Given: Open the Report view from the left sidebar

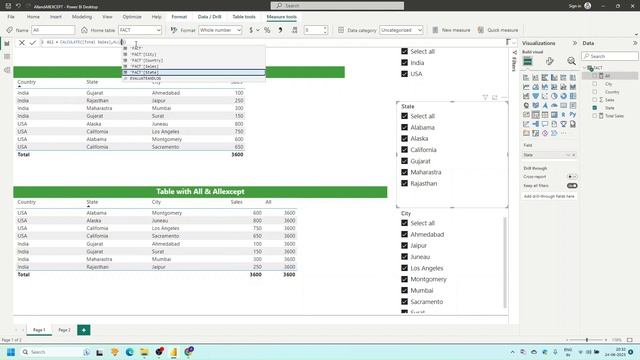Looking at the screenshot, I should coord(7,43).
